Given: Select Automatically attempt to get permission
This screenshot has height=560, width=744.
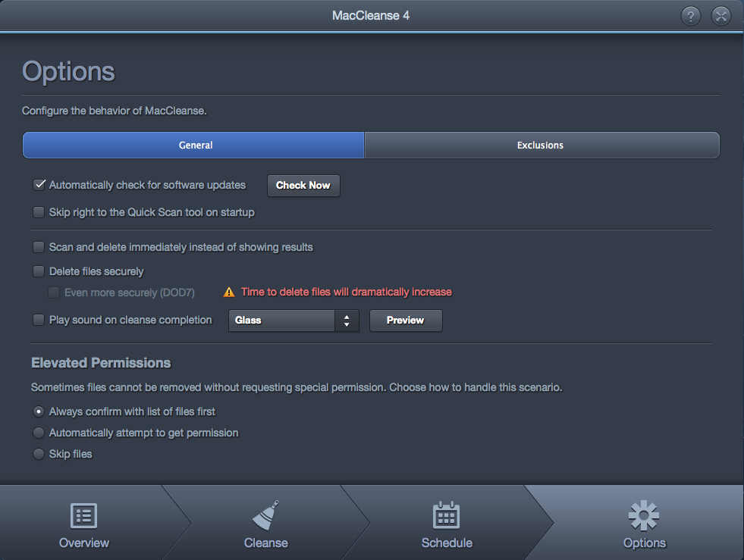Looking at the screenshot, I should [x=39, y=433].
